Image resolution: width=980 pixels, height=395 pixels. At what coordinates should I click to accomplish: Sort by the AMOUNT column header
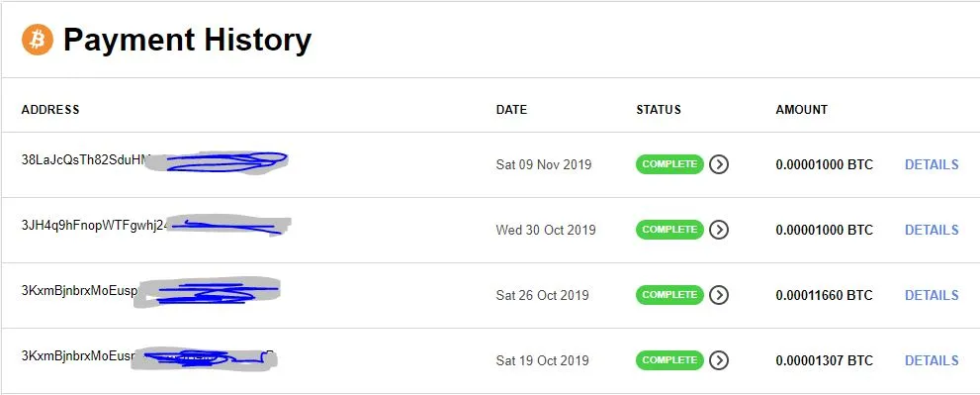pos(802,110)
